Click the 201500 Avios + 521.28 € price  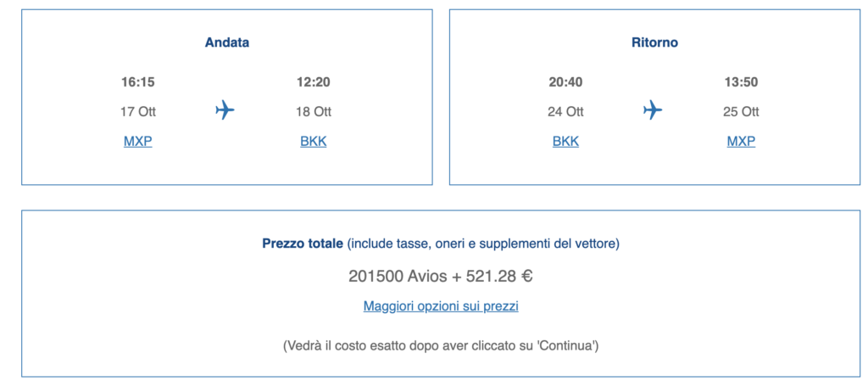[x=441, y=276]
